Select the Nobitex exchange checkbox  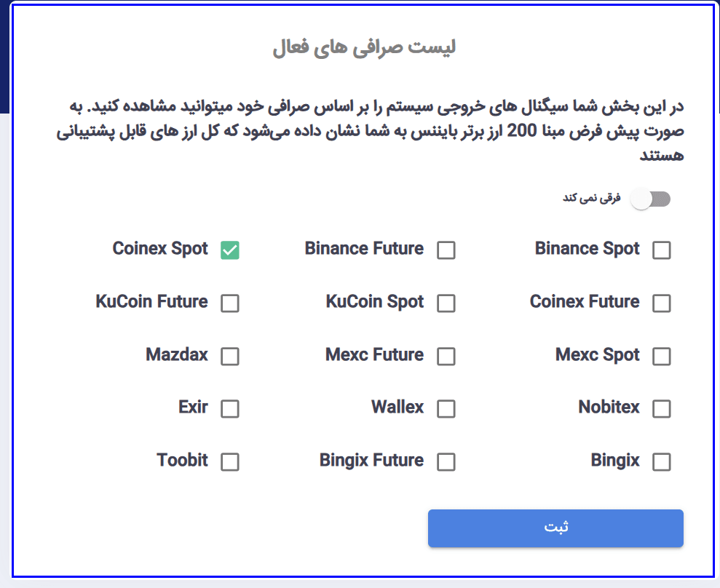[x=662, y=409]
